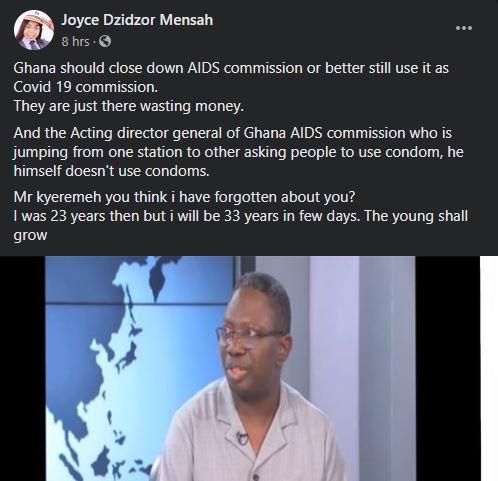This screenshot has width=498, height=481.
Task: Open Joyce Dzidzor Mensah's profile picture
Action: click(34, 30)
